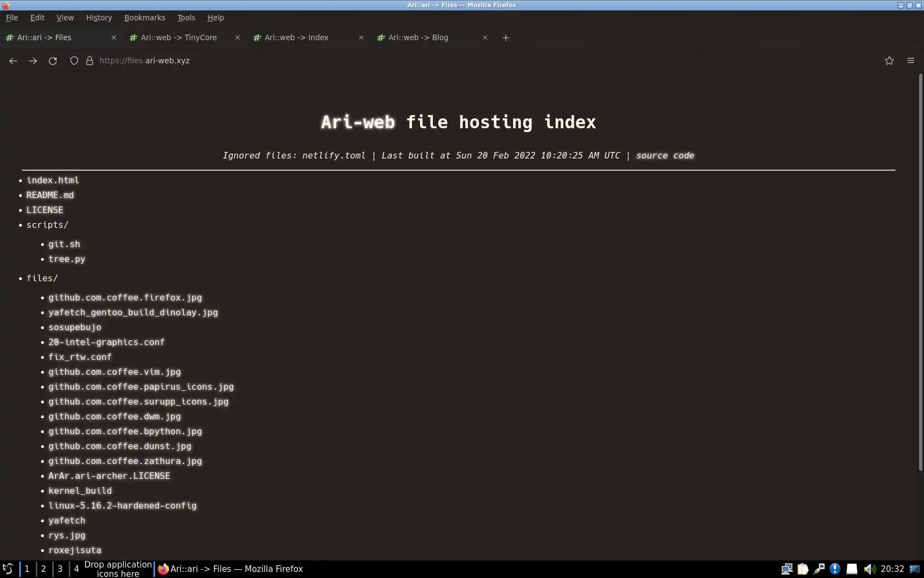Go forward one page
Image resolution: width=924 pixels, height=578 pixels.
click(x=33, y=61)
